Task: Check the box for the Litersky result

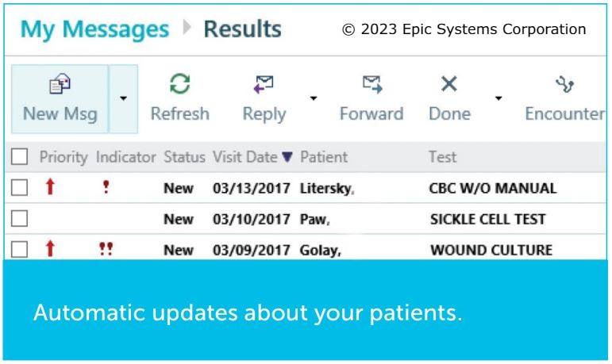Action: (x=20, y=189)
